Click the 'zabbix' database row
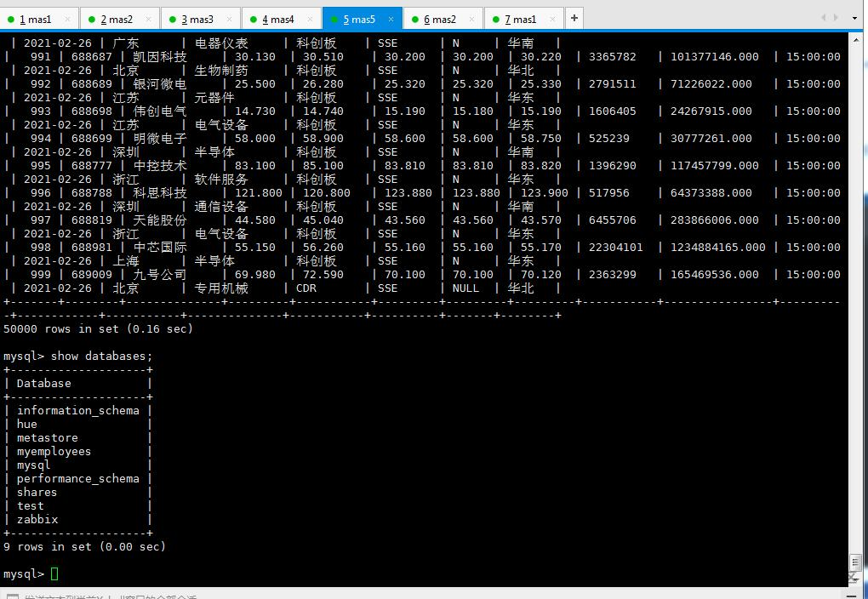Screen dimensions: 868x599 click(x=37, y=519)
